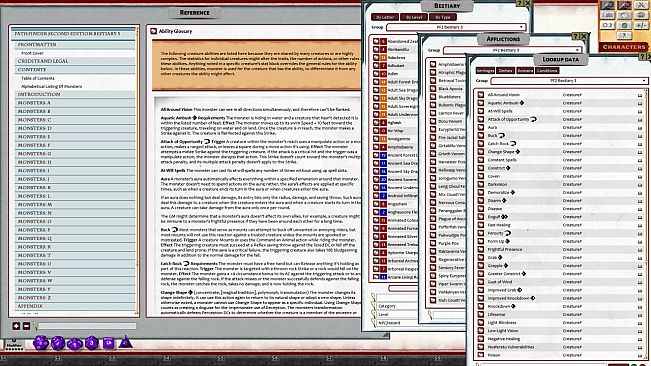Viewport: 651px width, 366px height.
Task: Switch Bestiary to By Type view
Action: 443,17
